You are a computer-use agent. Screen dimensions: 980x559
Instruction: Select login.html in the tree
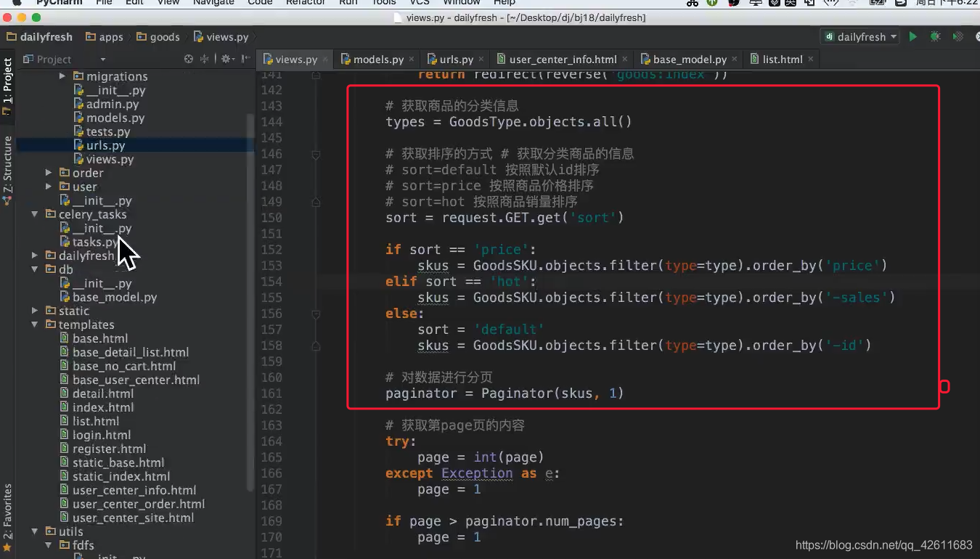tap(95, 435)
